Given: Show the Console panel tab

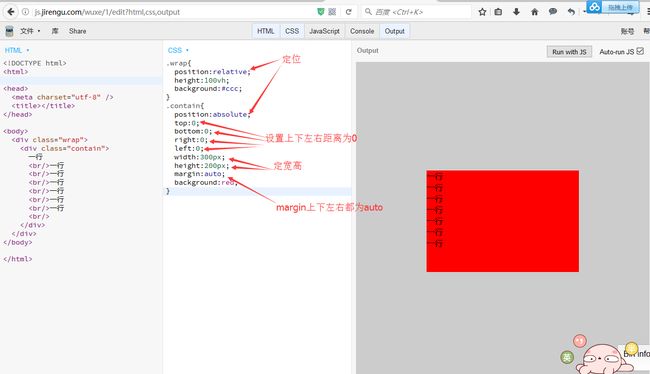Looking at the screenshot, I should pos(362,31).
